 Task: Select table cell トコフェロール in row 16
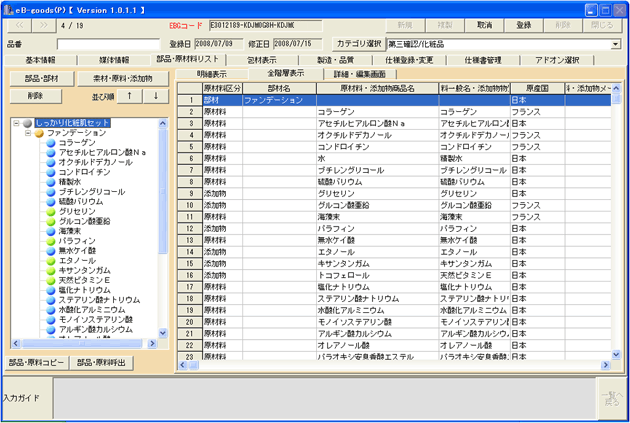click(378, 276)
